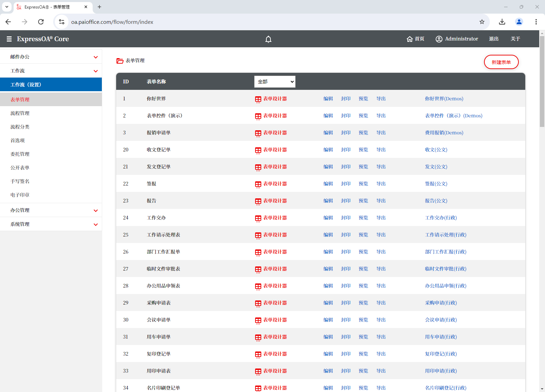Open the 全部 category filter dropdown
Viewport: 545px width, 392px height.
(x=275, y=82)
